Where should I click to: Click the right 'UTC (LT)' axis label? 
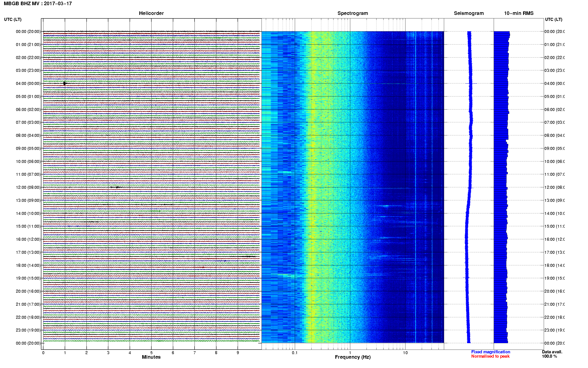click(553, 19)
